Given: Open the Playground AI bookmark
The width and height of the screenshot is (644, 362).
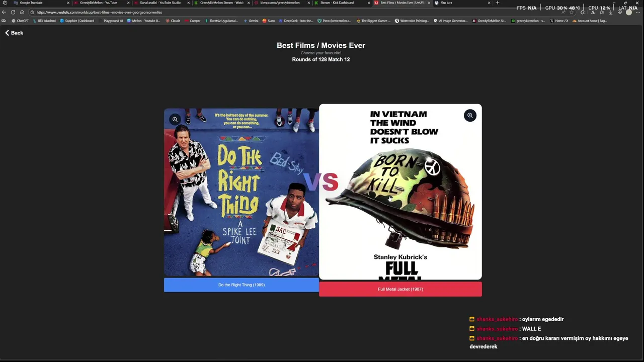Looking at the screenshot, I should click(110, 21).
